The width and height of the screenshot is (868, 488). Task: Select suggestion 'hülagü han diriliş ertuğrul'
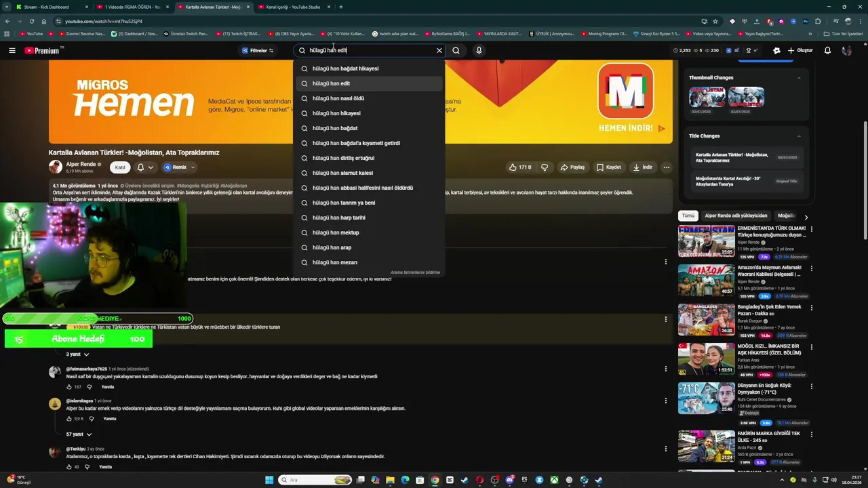[x=369, y=158]
